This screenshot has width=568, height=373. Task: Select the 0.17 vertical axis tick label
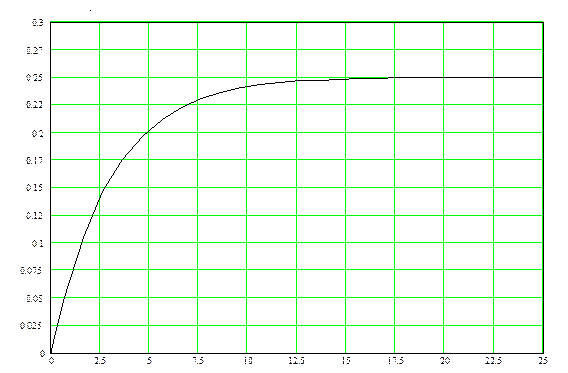pos(34,160)
